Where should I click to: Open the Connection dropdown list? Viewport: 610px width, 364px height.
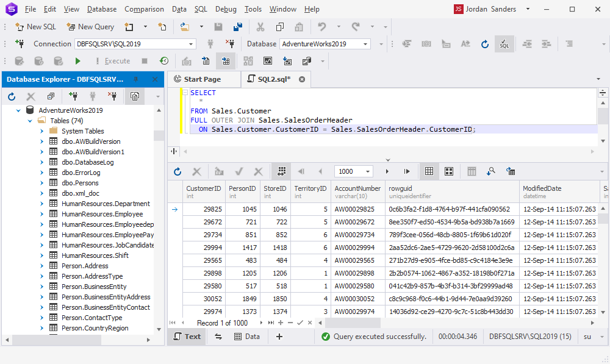click(x=191, y=44)
